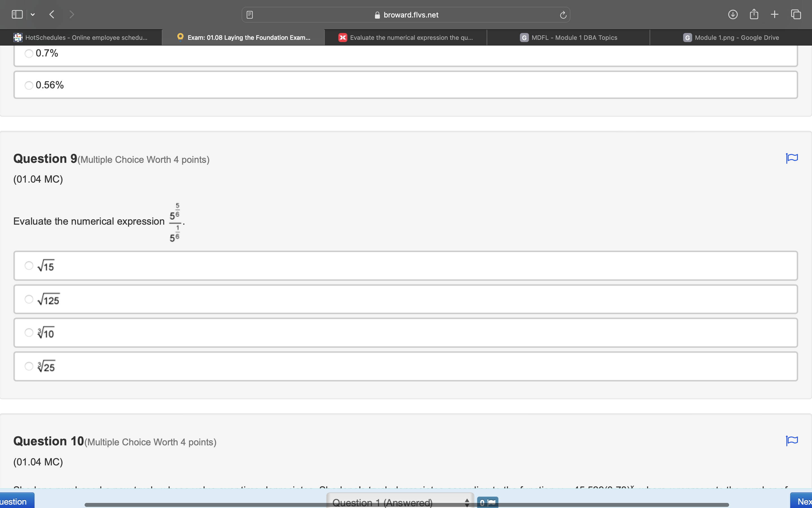The height and width of the screenshot is (508, 812).
Task: Click the Module 1.png tab Google favicon
Action: pyautogui.click(x=687, y=38)
